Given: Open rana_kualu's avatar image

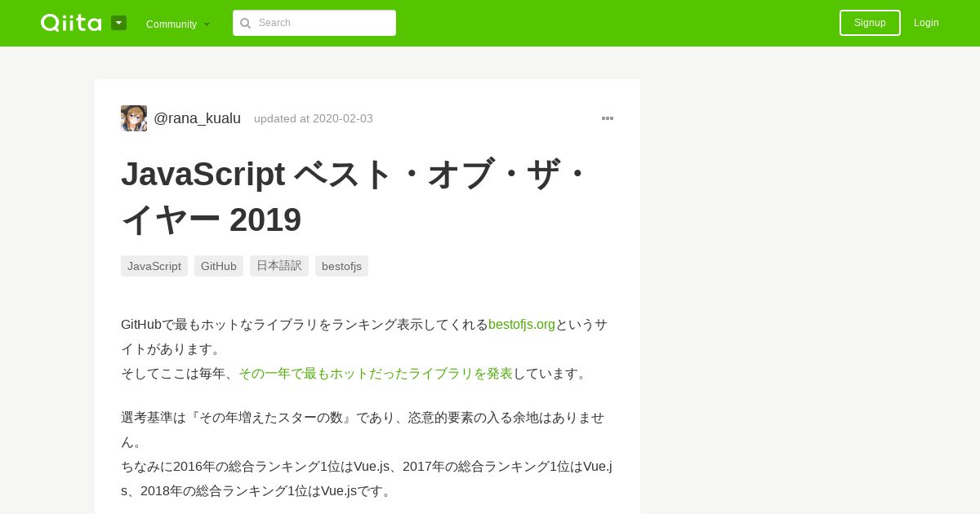Looking at the screenshot, I should coord(134,118).
